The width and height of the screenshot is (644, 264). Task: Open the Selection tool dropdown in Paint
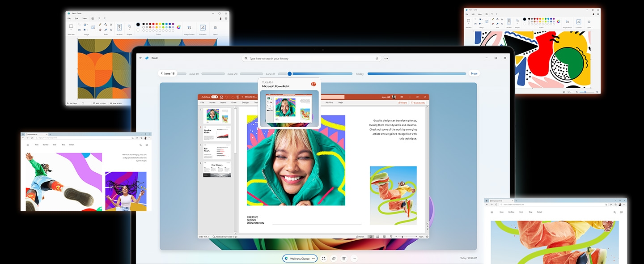(x=71, y=29)
